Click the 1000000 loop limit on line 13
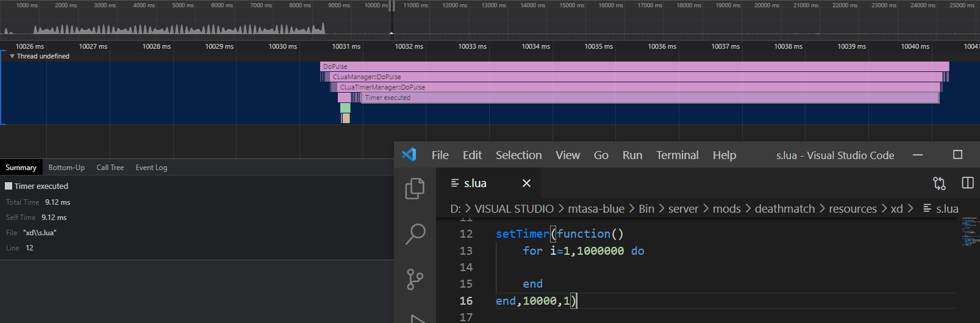 coord(601,251)
